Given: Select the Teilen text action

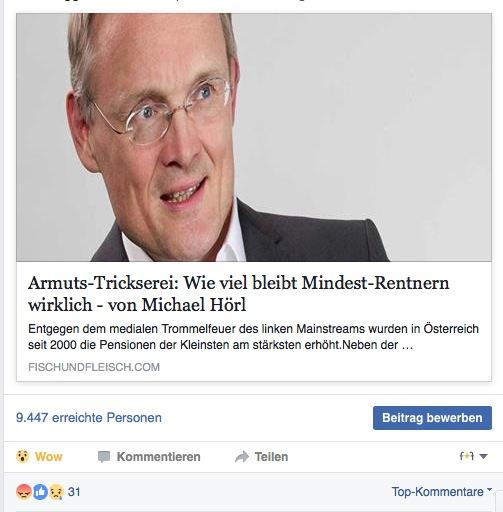Looking at the screenshot, I should coord(271,457).
